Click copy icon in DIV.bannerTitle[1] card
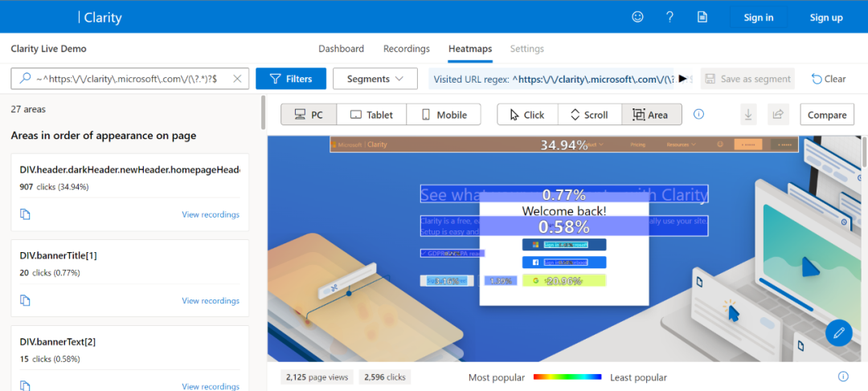The width and height of the screenshot is (868, 391). [x=25, y=300]
